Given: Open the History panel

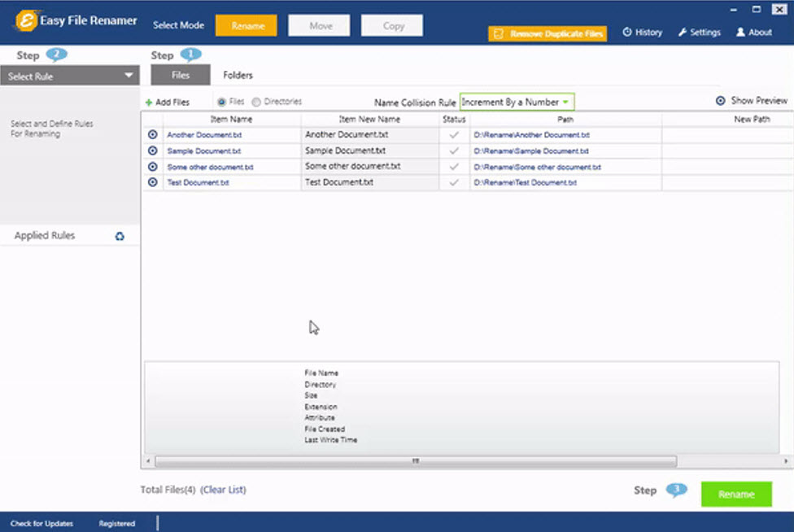Looking at the screenshot, I should coord(642,32).
